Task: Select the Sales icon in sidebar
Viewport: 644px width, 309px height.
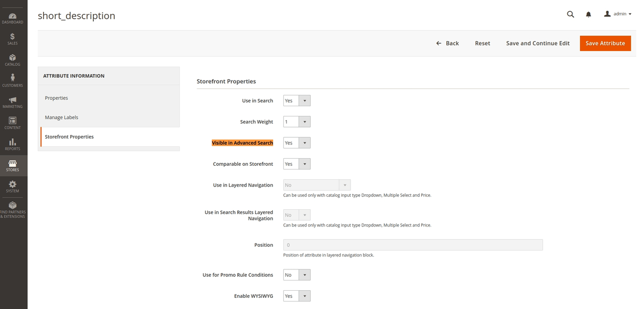Action: click(12, 38)
